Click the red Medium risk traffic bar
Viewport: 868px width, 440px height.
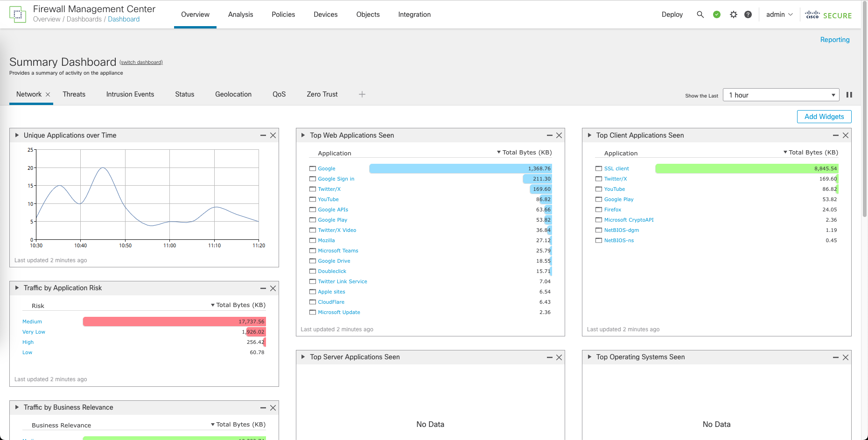[x=174, y=321]
